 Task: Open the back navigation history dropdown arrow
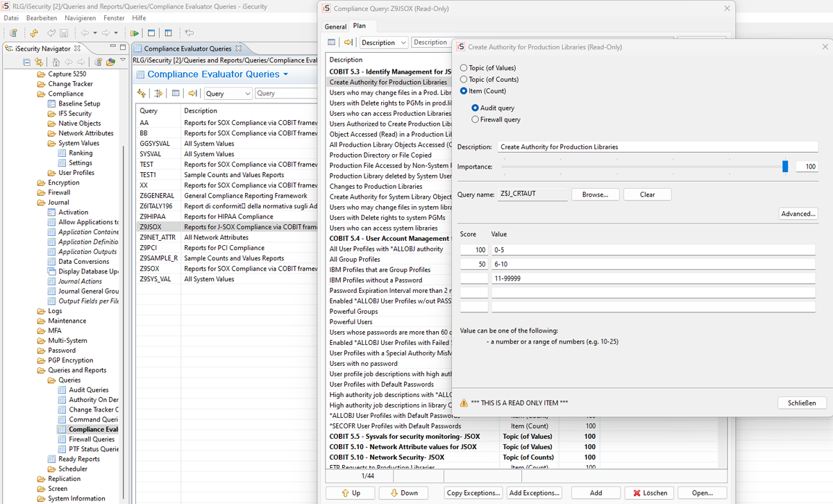click(94, 33)
